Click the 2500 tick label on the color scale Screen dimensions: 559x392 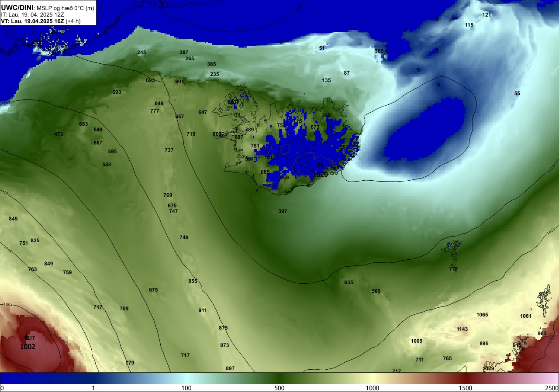(552, 388)
